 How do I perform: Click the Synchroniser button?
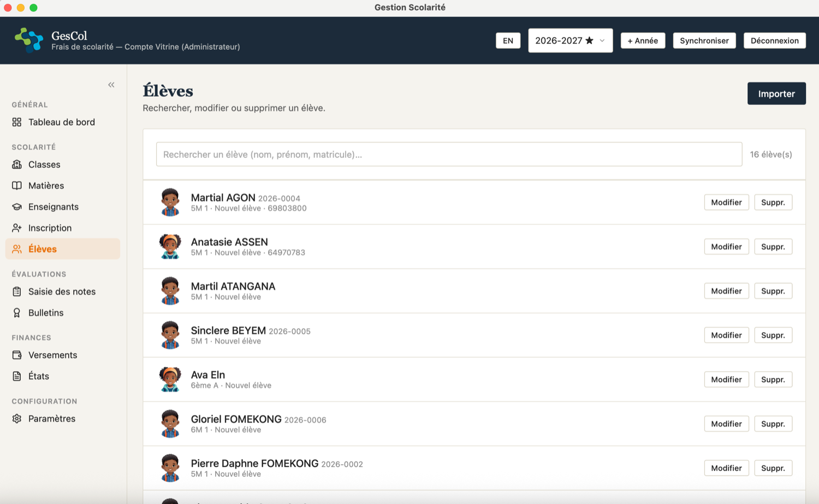tap(704, 40)
